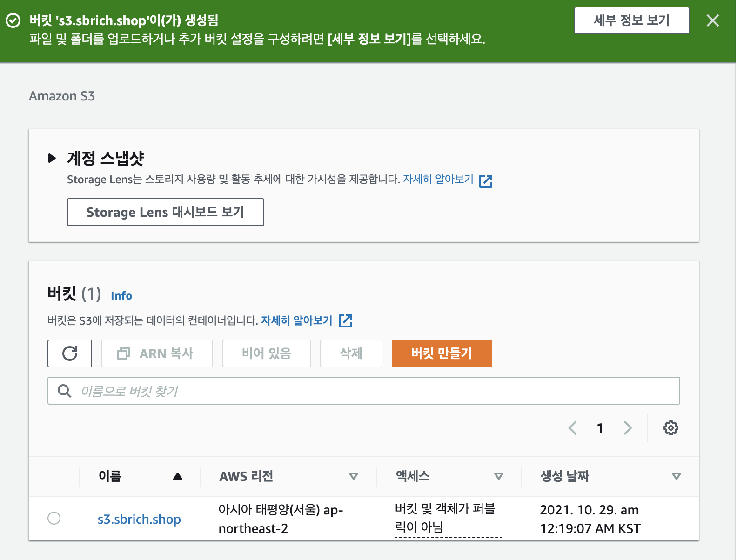
Task: Open the Amazon S3 breadcrumb
Action: 62,96
